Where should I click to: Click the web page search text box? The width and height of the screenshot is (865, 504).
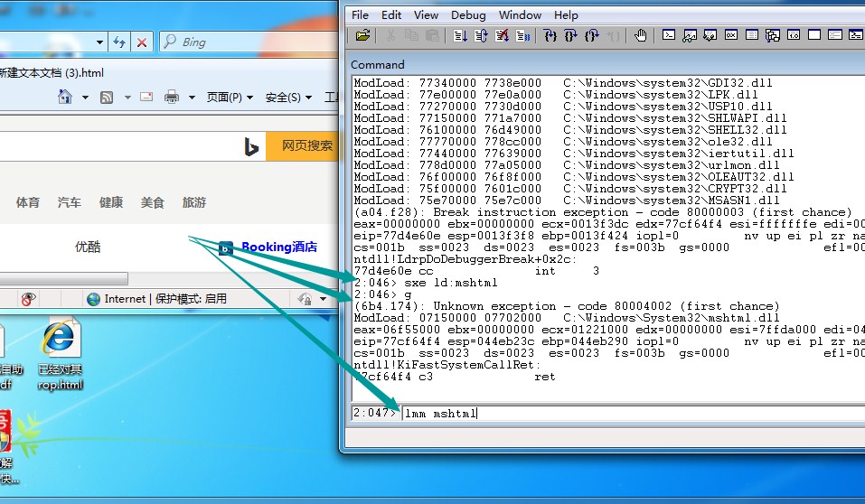click(132, 146)
